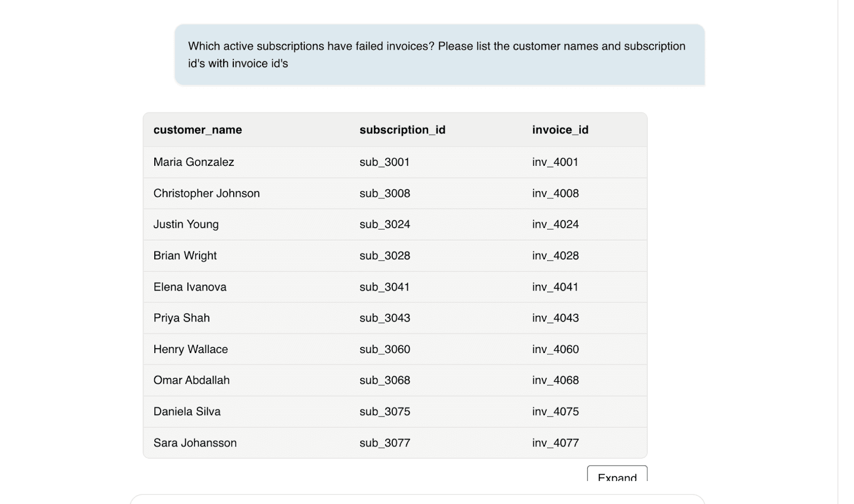Select invoice inv_4024 cell
This screenshot has width=854, height=504.
click(x=555, y=225)
